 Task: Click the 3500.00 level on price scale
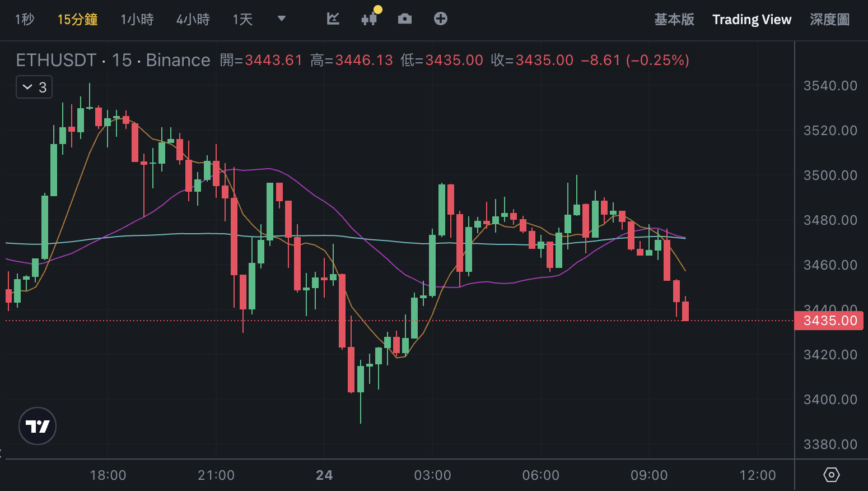click(x=830, y=175)
